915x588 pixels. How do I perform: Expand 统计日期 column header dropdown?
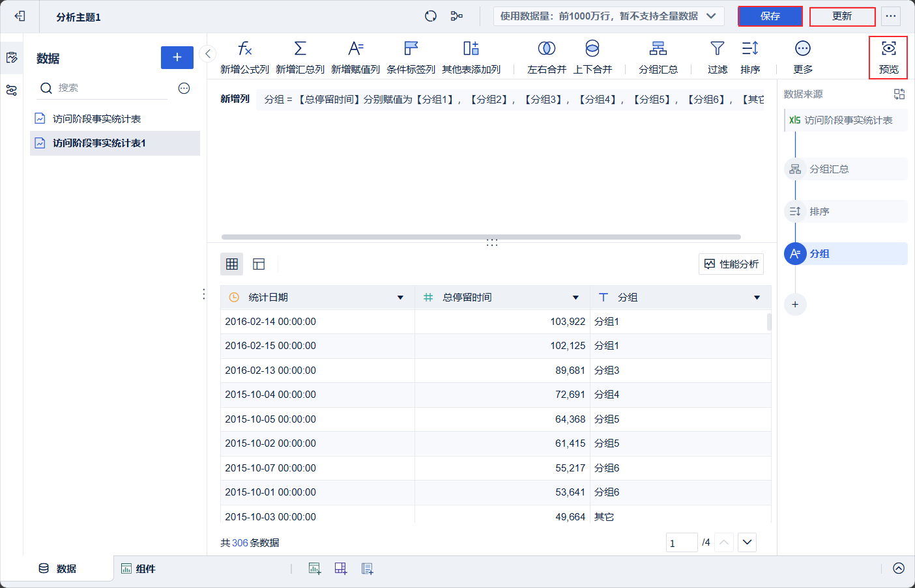coord(400,298)
